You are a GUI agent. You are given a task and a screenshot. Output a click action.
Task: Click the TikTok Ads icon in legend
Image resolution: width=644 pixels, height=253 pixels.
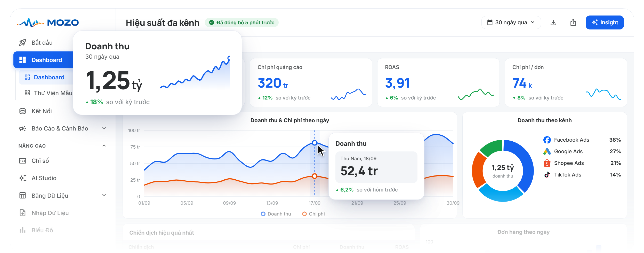coord(547,175)
